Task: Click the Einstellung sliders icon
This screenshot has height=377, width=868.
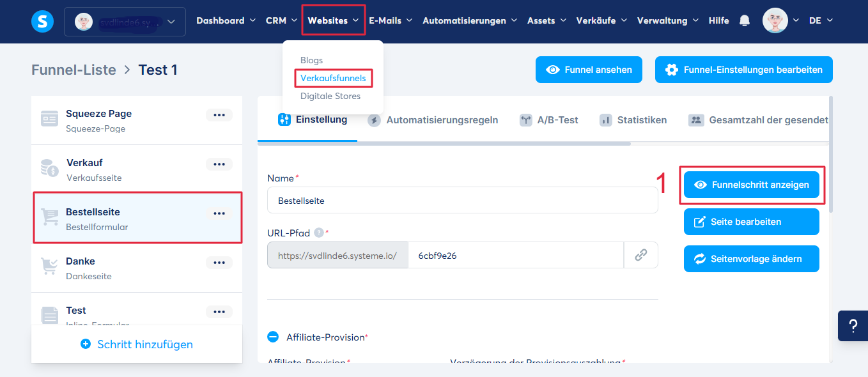Action: click(284, 119)
